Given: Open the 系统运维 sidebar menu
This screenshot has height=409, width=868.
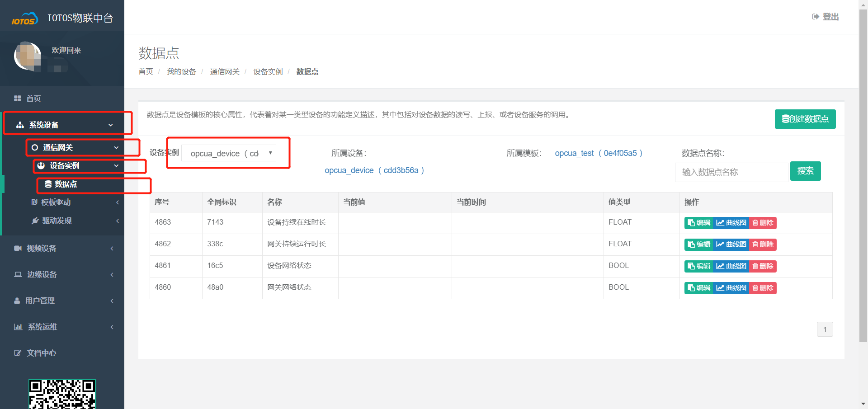Looking at the screenshot, I should coord(42,327).
